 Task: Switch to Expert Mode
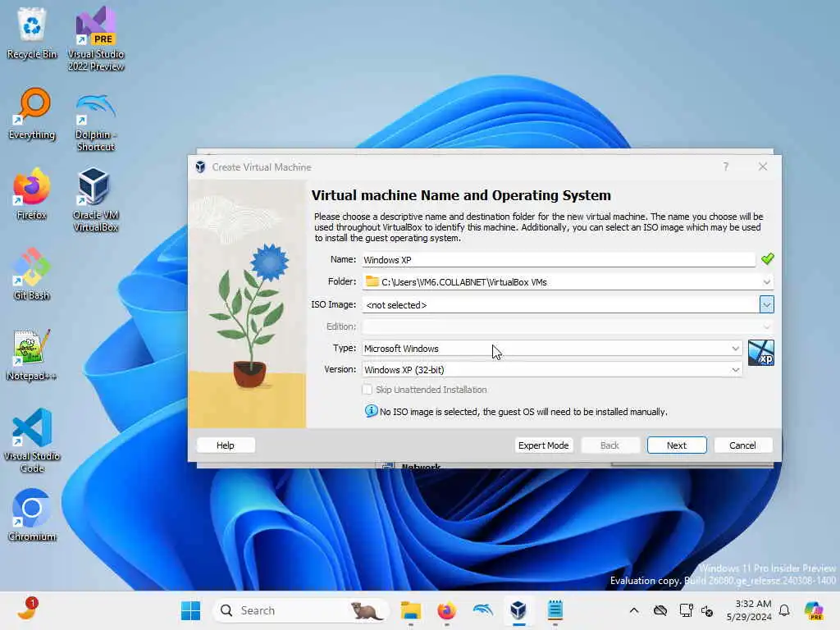(x=543, y=445)
